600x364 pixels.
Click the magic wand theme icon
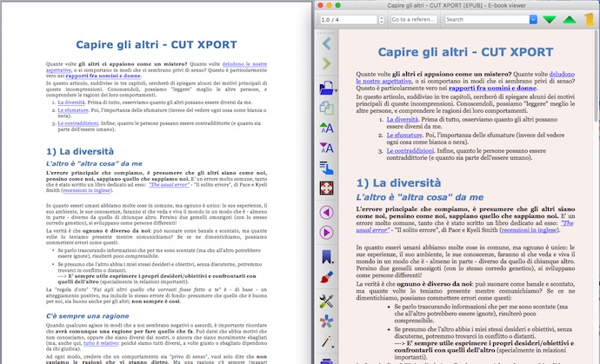[x=326, y=341]
